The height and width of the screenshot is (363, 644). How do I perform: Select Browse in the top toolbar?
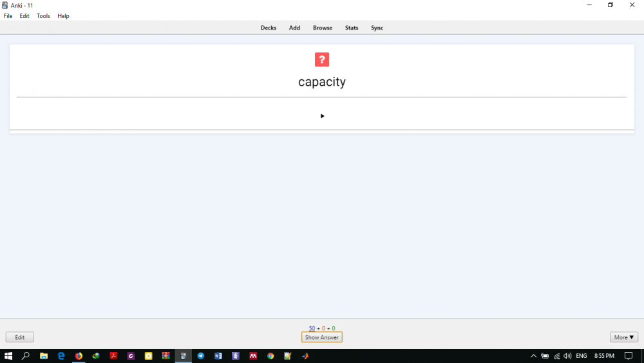(323, 28)
